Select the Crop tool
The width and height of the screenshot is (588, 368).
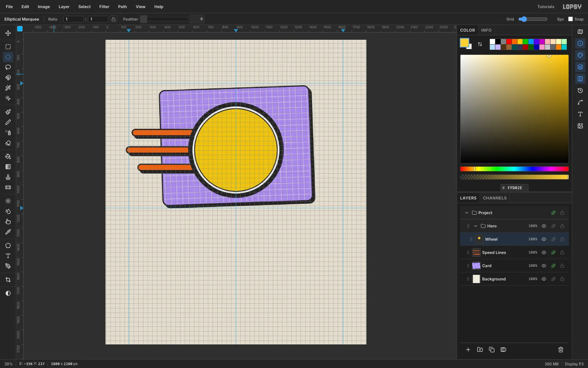pos(8,280)
